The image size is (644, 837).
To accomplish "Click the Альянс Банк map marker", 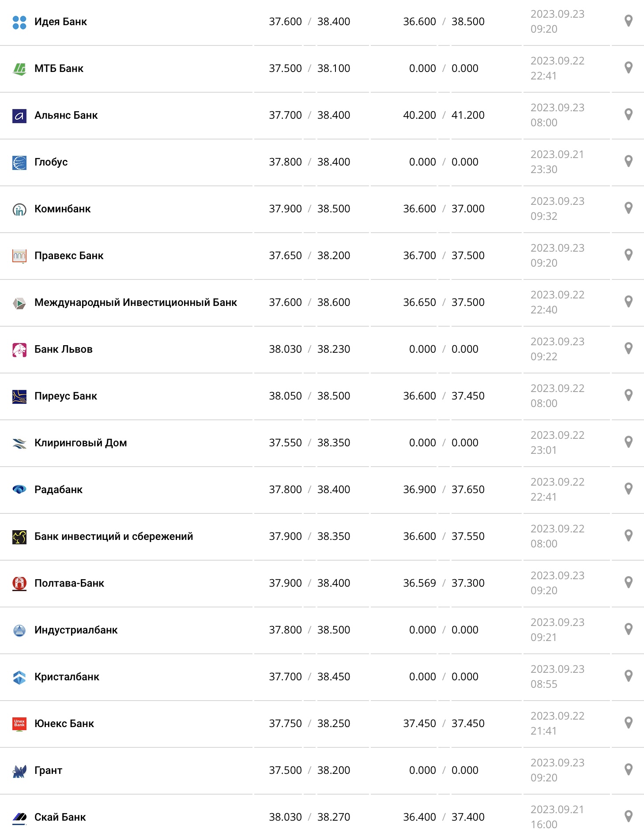I will [x=629, y=114].
